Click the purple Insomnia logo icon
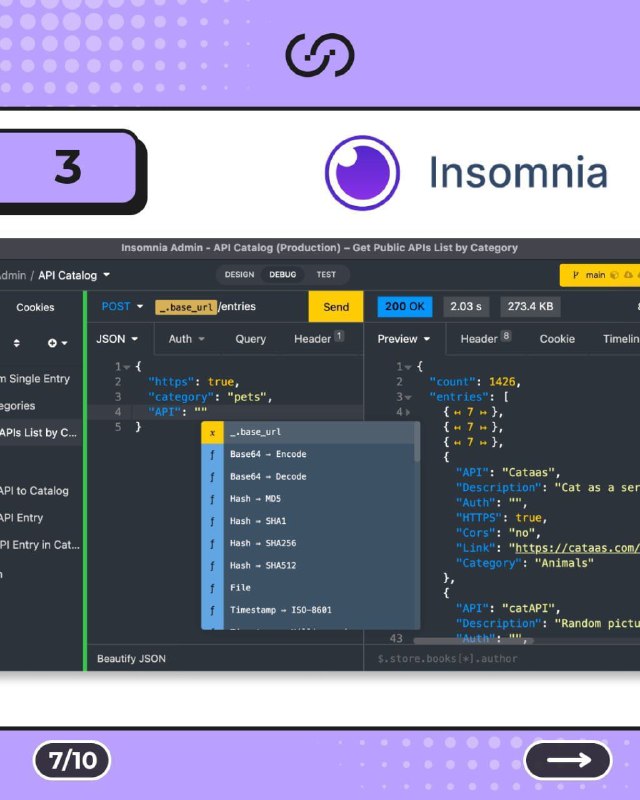 point(362,172)
